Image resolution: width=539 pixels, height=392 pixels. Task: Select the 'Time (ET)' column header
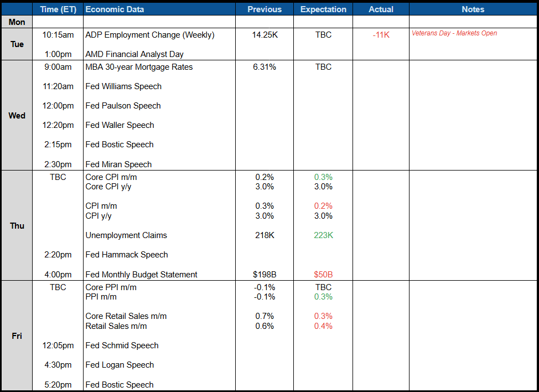click(x=58, y=9)
